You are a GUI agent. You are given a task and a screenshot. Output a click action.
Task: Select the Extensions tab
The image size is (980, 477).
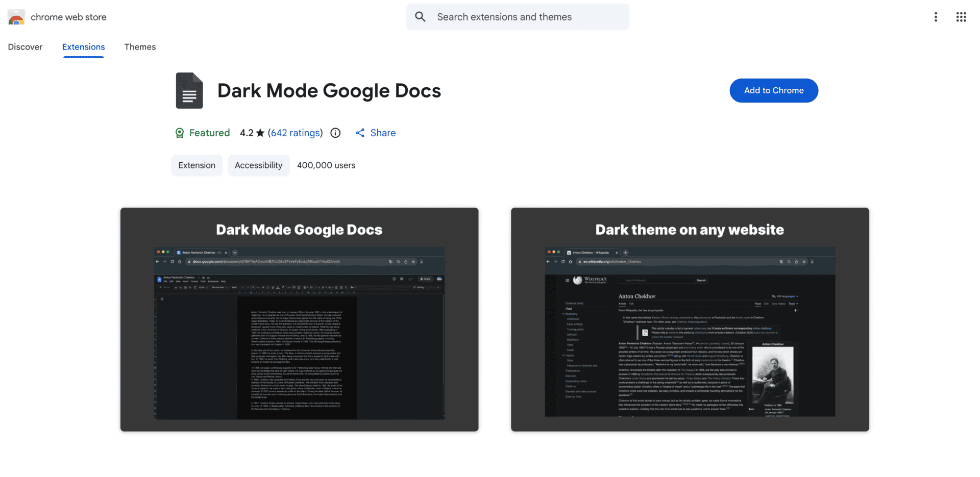click(x=83, y=47)
